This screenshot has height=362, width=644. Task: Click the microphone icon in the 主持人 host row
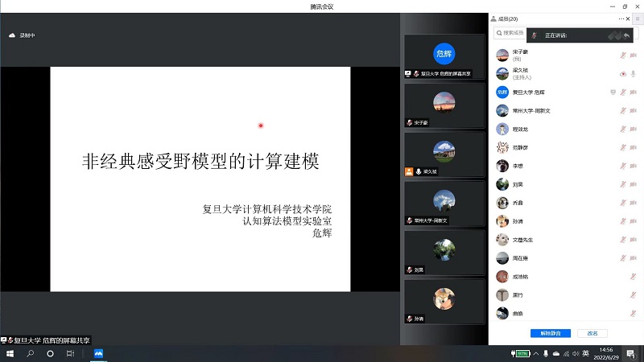[x=634, y=74]
